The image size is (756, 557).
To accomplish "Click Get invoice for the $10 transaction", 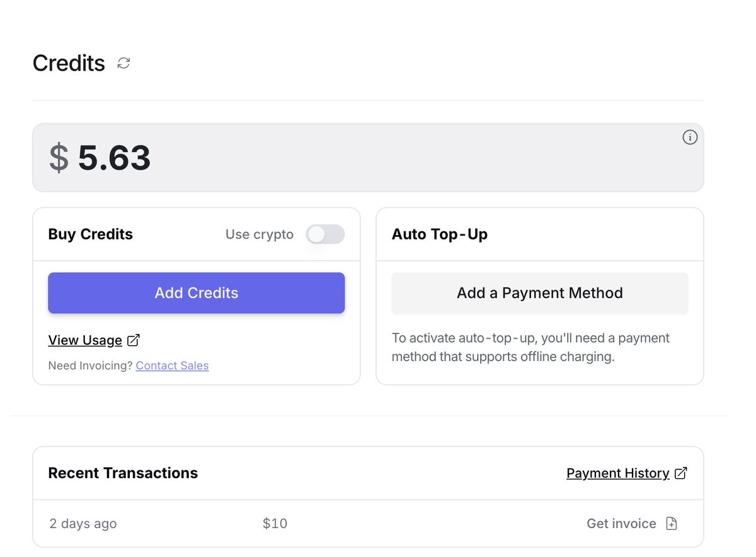I will [621, 524].
